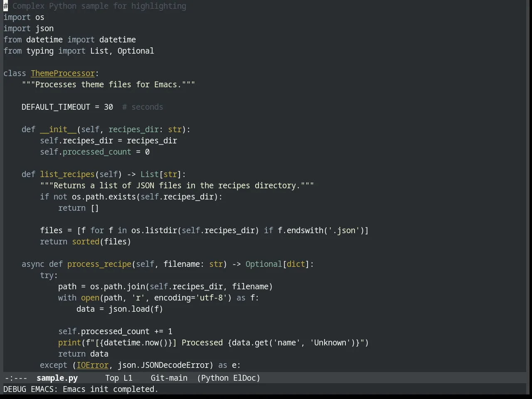Click the Python major mode label

pos(214,378)
